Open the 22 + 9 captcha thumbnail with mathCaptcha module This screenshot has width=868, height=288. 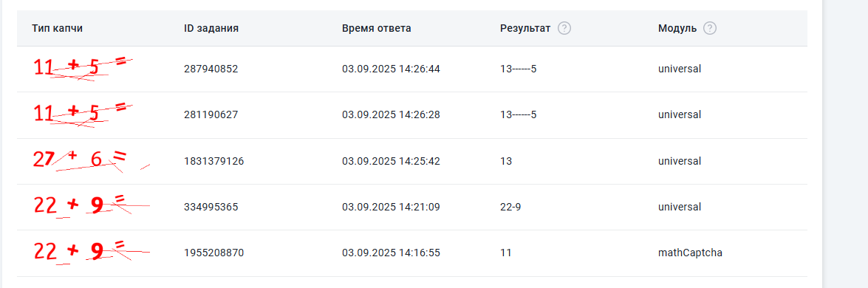[x=92, y=253]
